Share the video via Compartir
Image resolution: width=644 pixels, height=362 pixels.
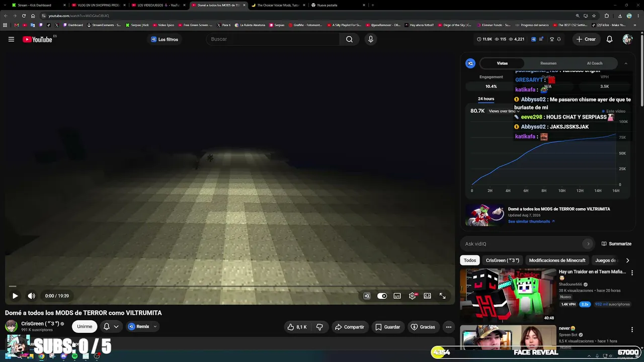[x=349, y=327]
